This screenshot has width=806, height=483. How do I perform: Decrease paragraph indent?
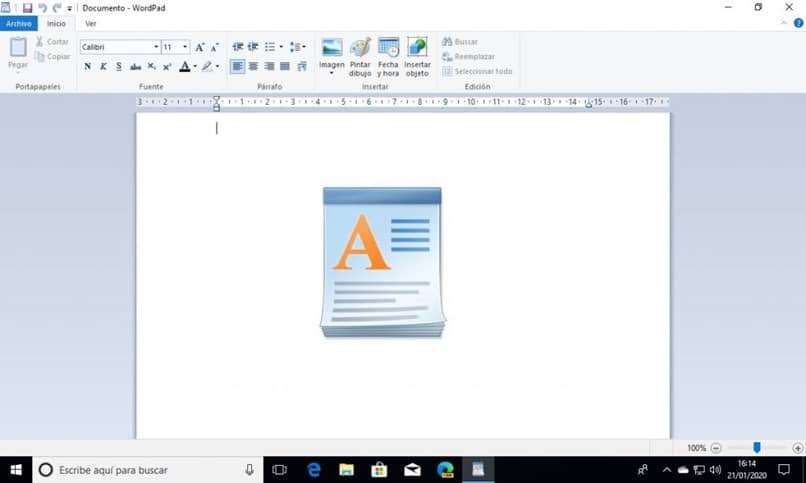[x=237, y=47]
